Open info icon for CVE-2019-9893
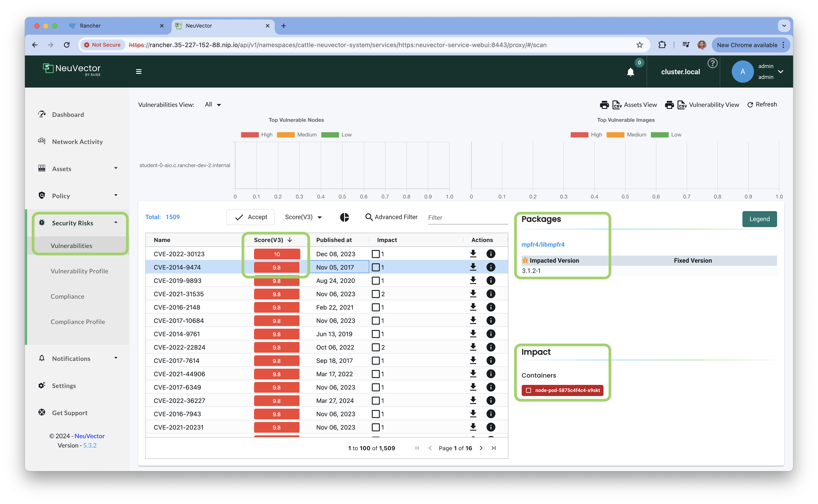818x504 pixels. click(x=491, y=280)
